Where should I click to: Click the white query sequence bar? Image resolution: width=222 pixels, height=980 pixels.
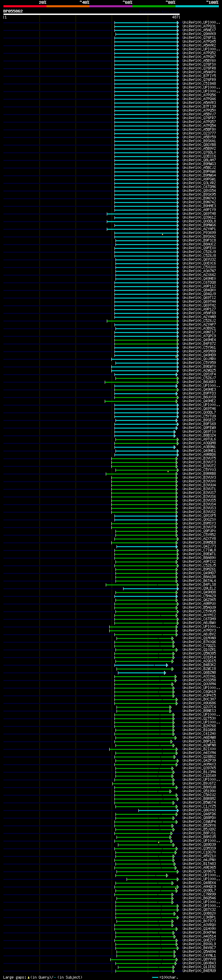[x=92, y=15]
